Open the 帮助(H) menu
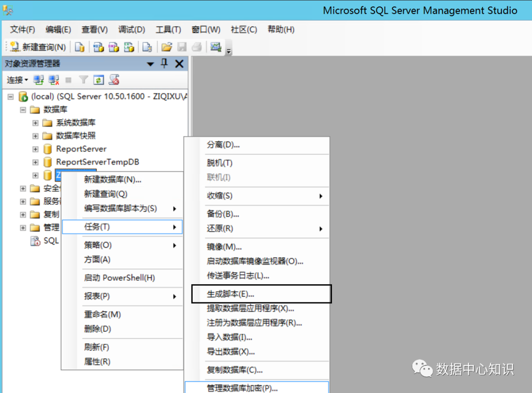The height and width of the screenshot is (393, 532). (x=281, y=30)
